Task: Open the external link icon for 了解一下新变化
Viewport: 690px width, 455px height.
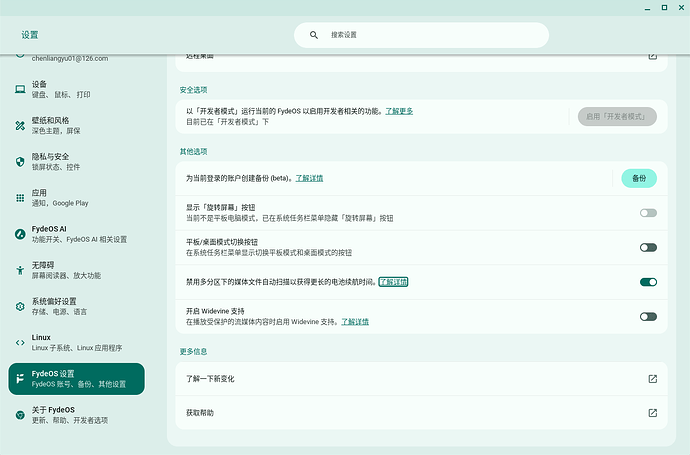Action: 653,379
